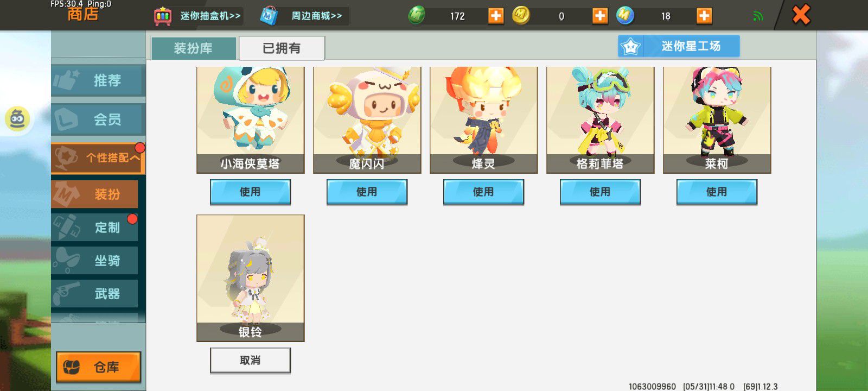Open the 迷你星工场 star workshop

coord(679,46)
